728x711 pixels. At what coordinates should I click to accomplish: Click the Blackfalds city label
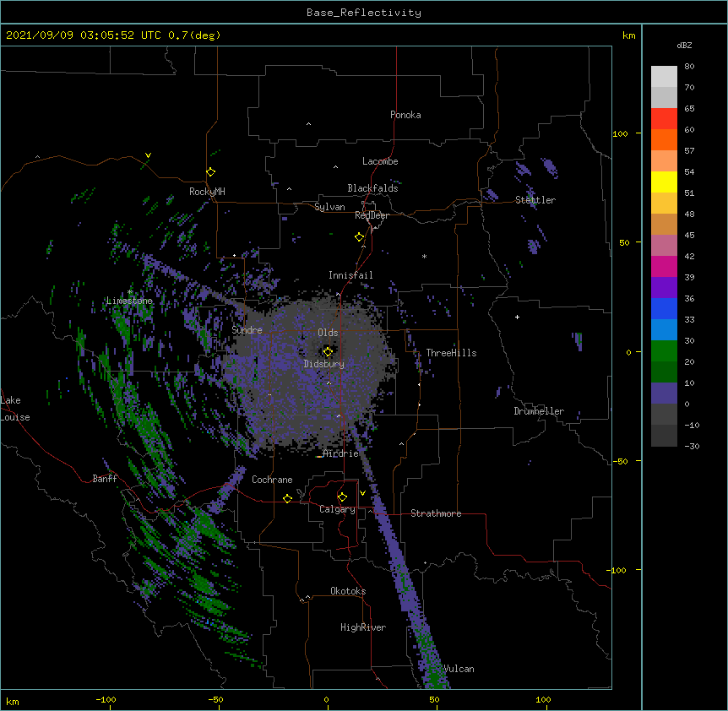pos(372,188)
